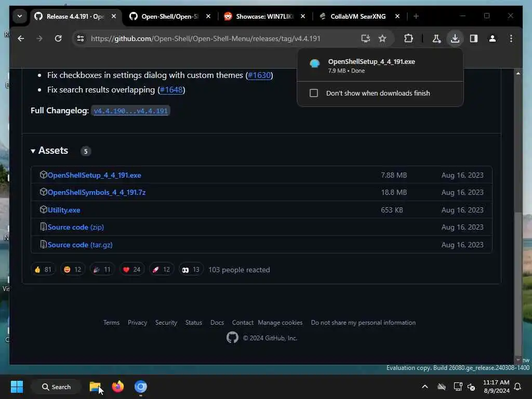Check Don't show when downloads finish
This screenshot has height=399, width=532.
[314, 93]
